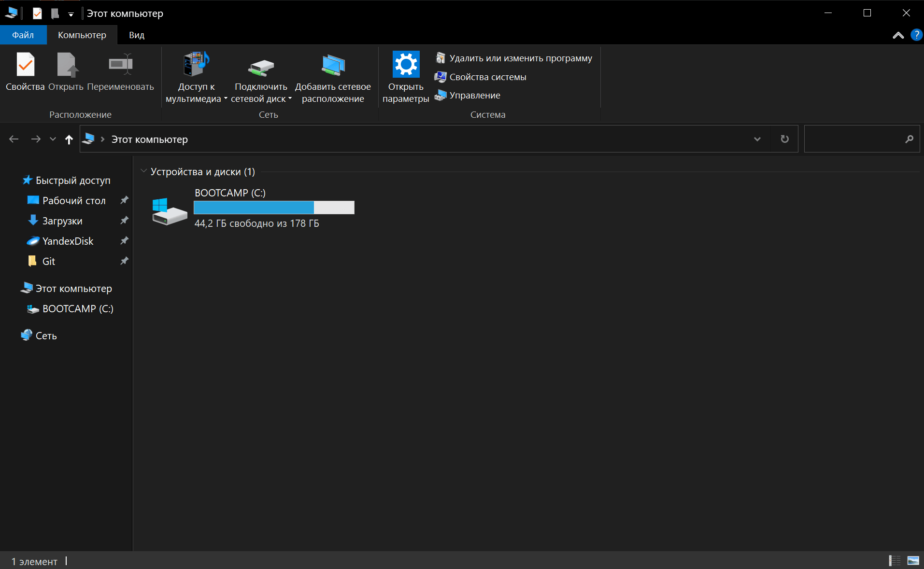Click Этот компьютер in address bar
The image size is (924, 569).
pyautogui.click(x=150, y=139)
